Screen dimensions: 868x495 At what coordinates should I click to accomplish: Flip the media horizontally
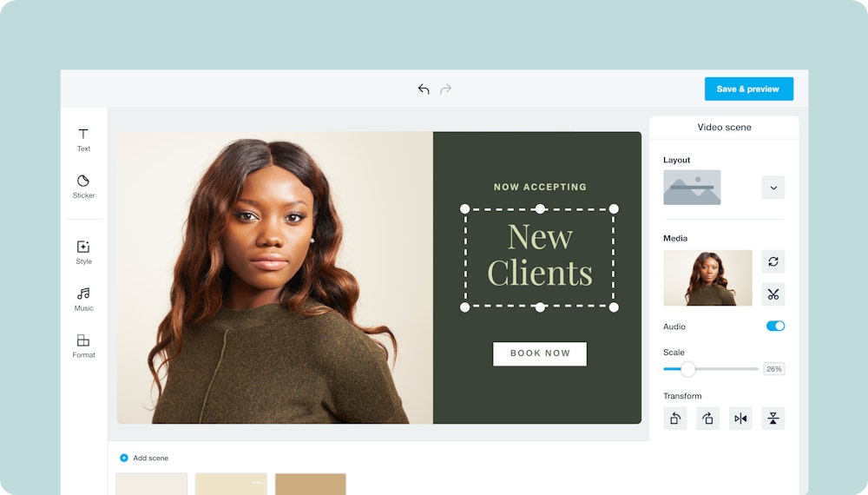pos(740,419)
